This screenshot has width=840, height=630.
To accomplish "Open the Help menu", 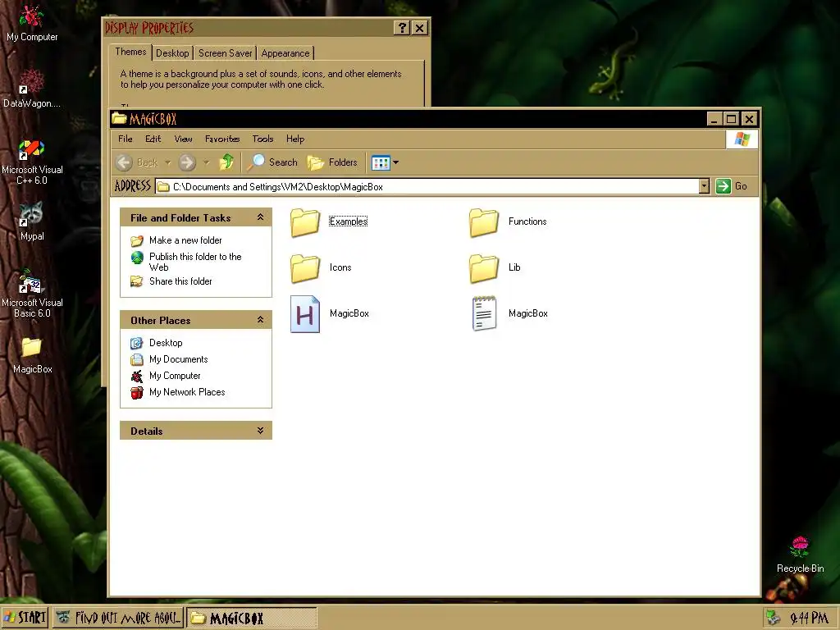I will click(x=295, y=139).
